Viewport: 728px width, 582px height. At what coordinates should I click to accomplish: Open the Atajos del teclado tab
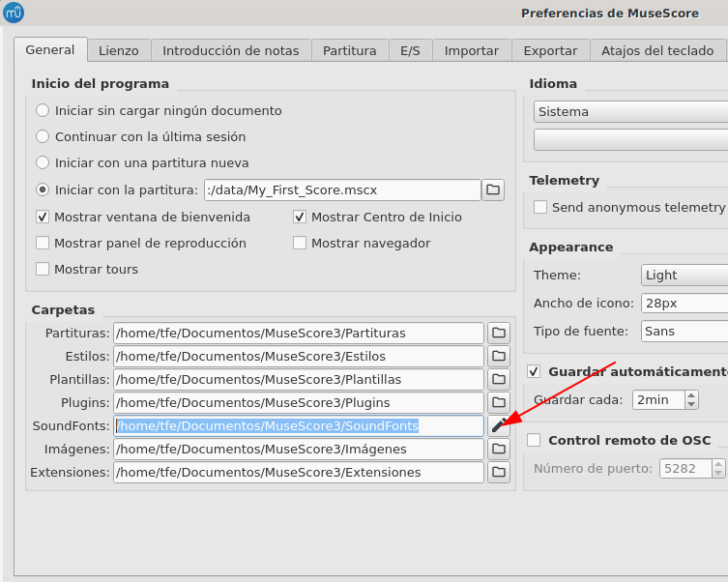pos(657,50)
